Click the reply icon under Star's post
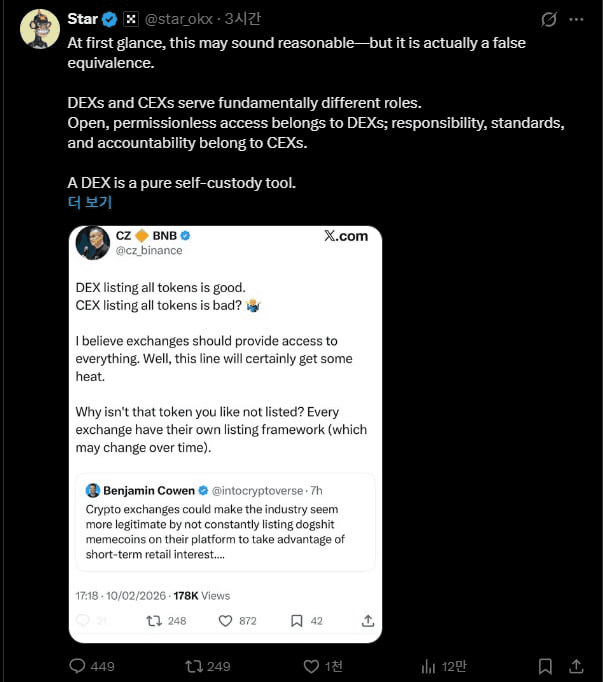This screenshot has width=603, height=682. point(78,666)
